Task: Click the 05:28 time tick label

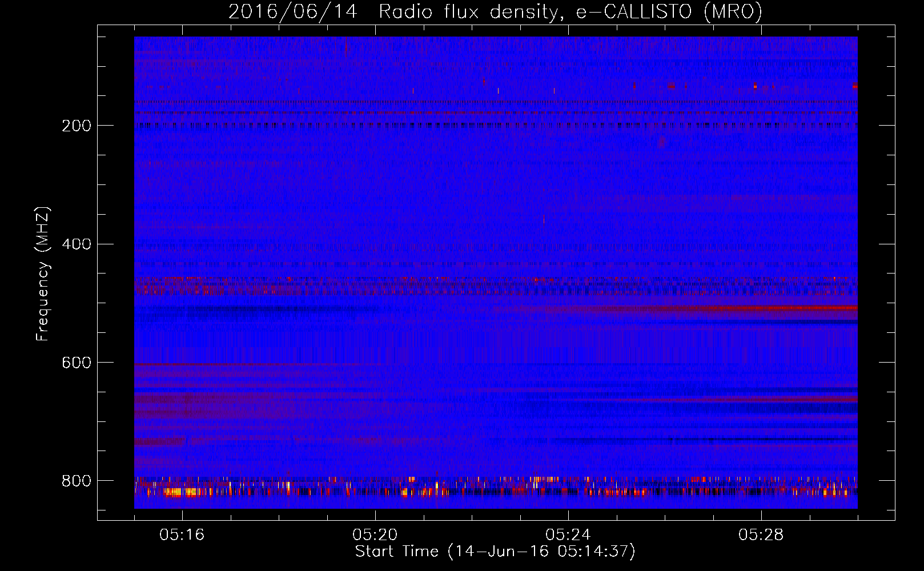Action: click(761, 535)
